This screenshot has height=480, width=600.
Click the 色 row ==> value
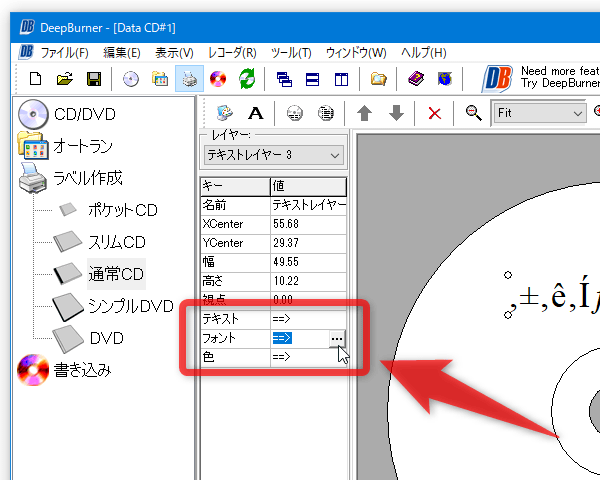coord(308,357)
